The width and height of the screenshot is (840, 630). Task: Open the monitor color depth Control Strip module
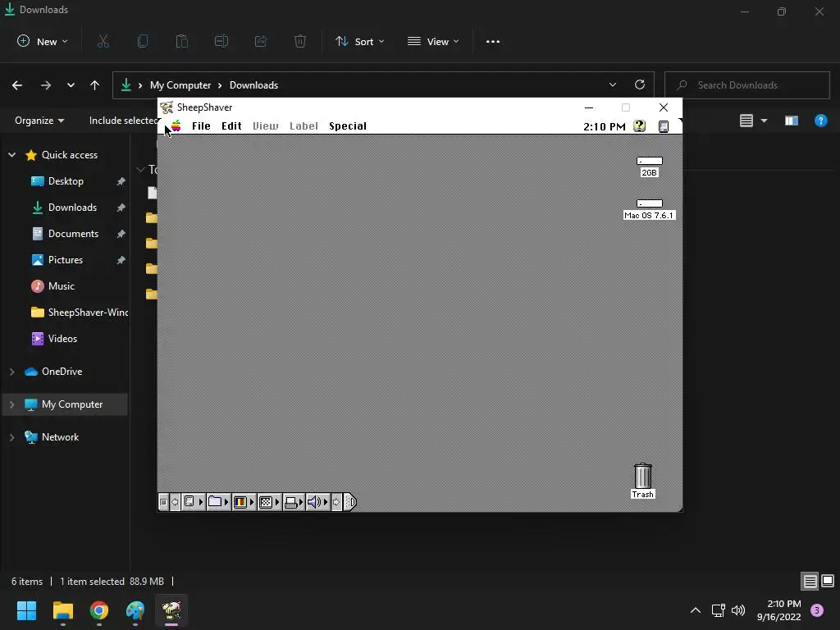click(244, 502)
